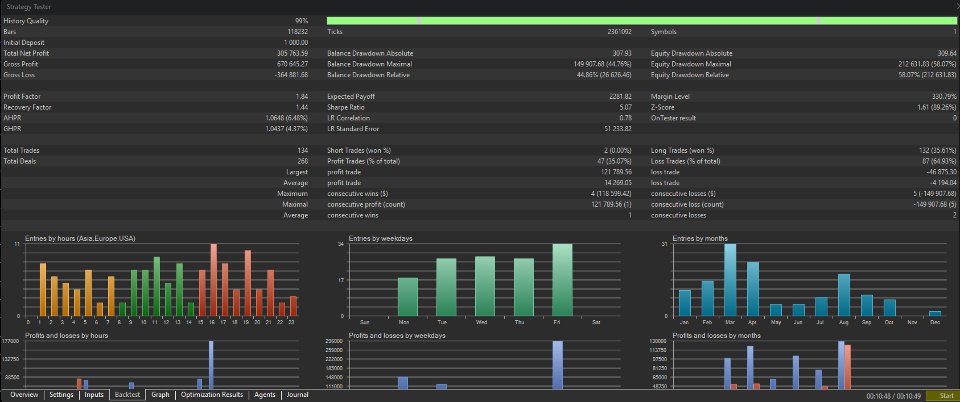The image size is (960, 402).
Task: Click the Total Deals value 268
Action: tap(303, 162)
